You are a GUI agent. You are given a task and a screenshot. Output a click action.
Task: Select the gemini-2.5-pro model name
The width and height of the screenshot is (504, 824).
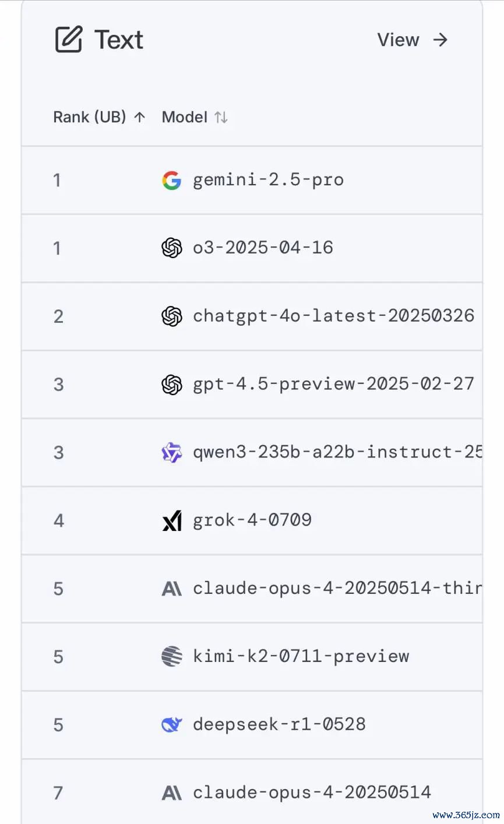point(268,180)
